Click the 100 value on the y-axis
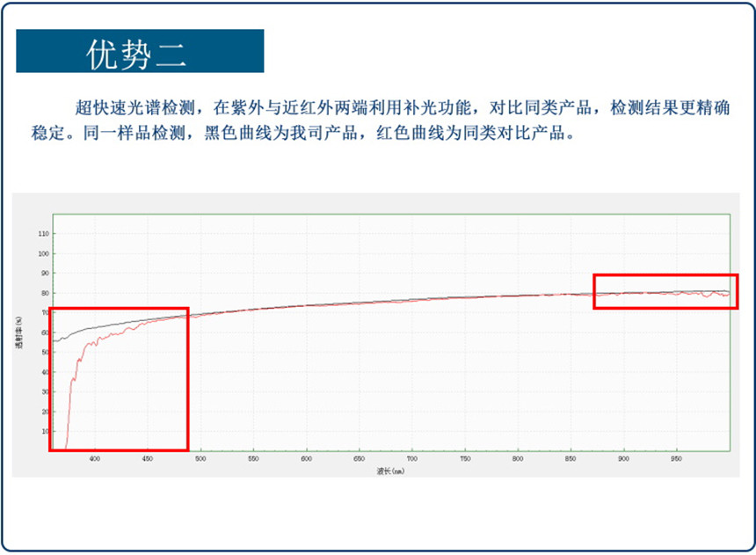The width and height of the screenshot is (756, 555). point(43,253)
